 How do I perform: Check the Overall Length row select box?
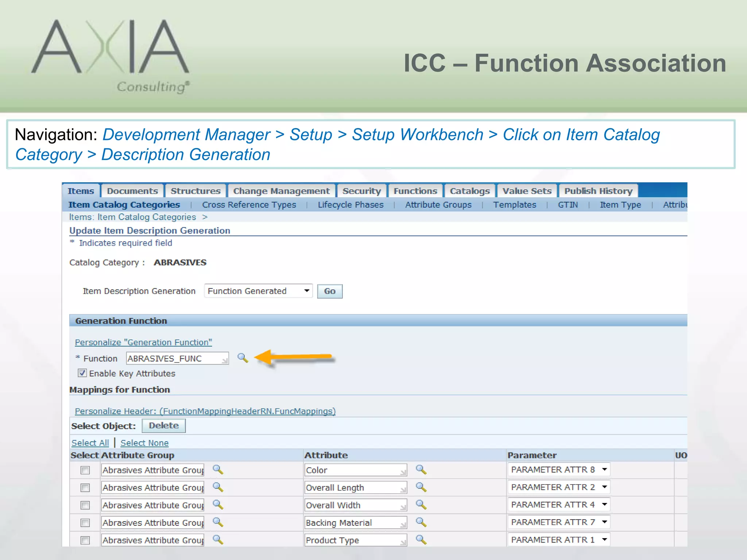[x=85, y=488]
